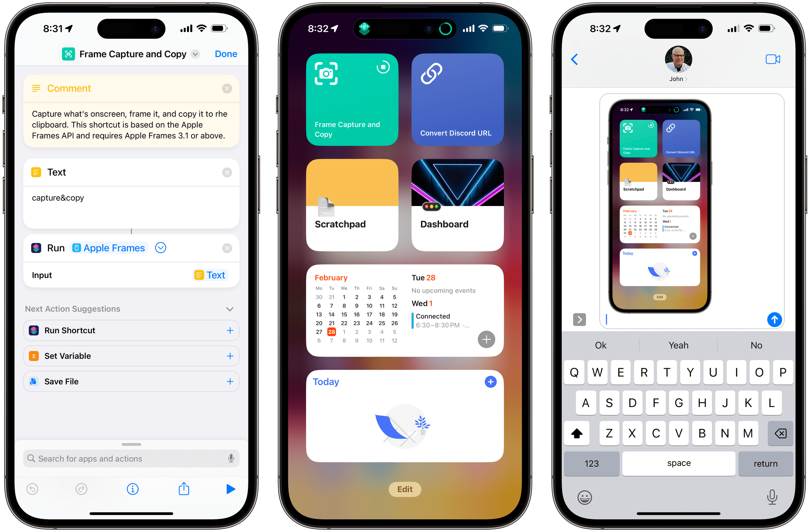This screenshot has width=810, height=532.
Task: Tap Done button in shortcut editor
Action: pos(225,54)
